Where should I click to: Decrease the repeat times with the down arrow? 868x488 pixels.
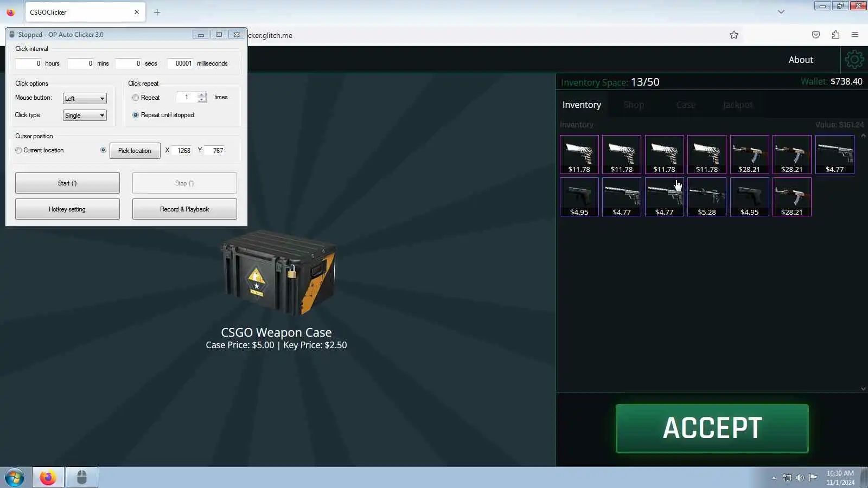(202, 100)
